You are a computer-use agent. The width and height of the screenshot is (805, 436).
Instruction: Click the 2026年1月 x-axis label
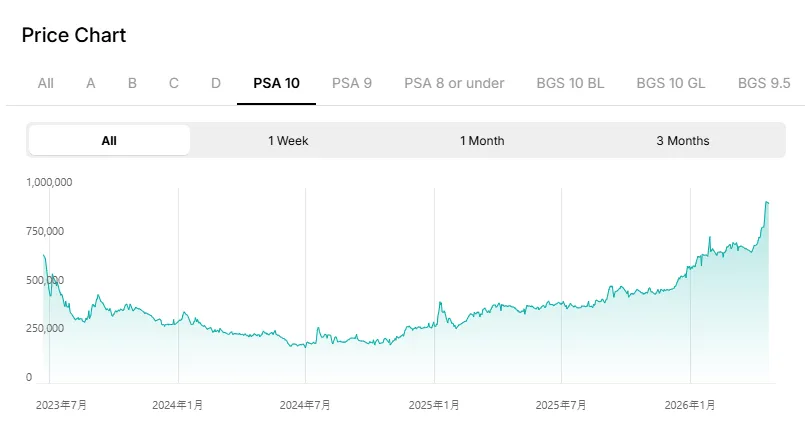(x=690, y=405)
